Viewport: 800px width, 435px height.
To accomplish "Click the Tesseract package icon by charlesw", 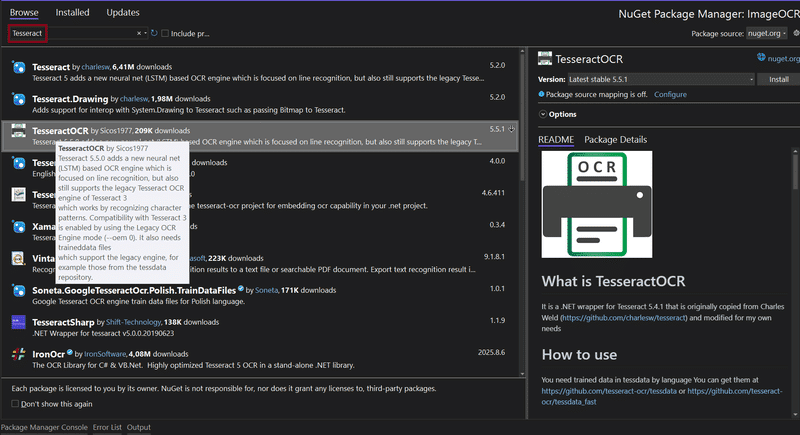I will [19, 67].
